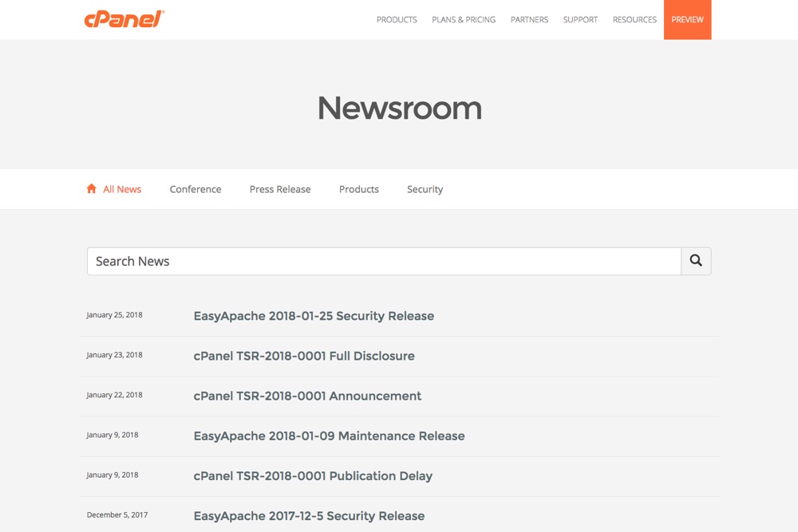Select the Security category tab
Image resolution: width=798 pixels, height=532 pixels.
425,189
